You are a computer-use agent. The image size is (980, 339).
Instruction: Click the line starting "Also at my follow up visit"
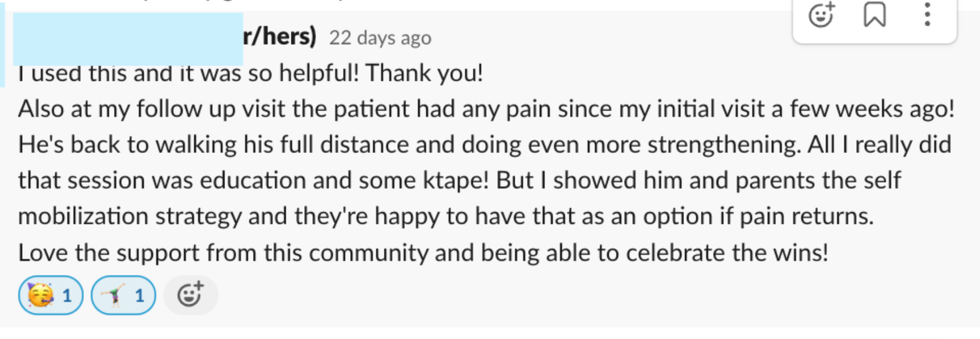pyautogui.click(x=486, y=109)
